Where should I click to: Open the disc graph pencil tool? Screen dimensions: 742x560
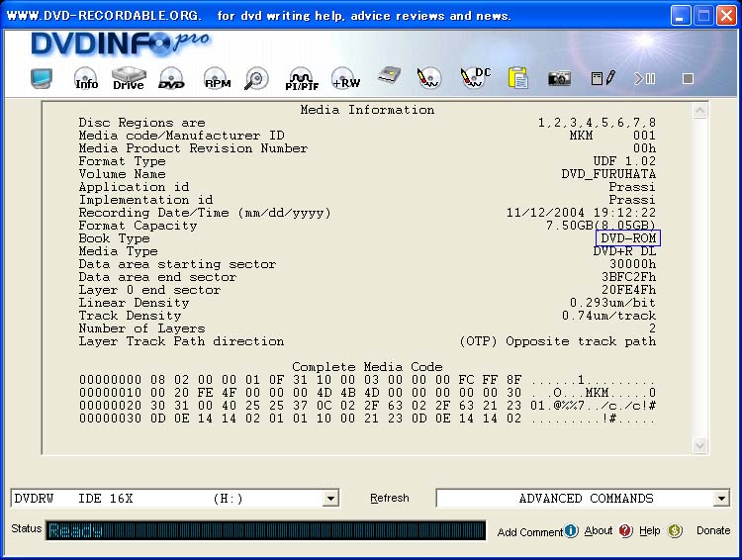(428, 77)
